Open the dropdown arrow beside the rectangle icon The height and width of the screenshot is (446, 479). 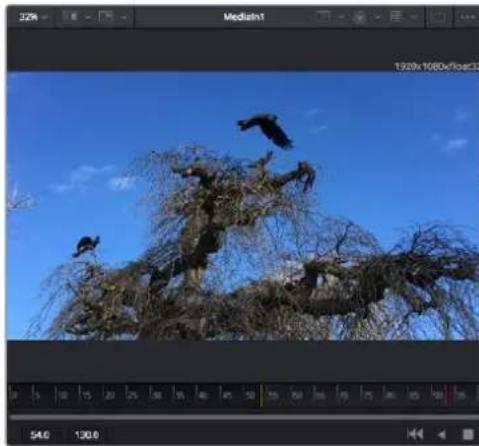pyautogui.click(x=341, y=17)
